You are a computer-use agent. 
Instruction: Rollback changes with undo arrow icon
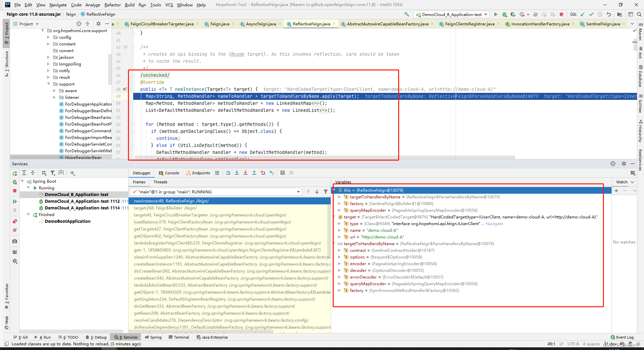609,14
